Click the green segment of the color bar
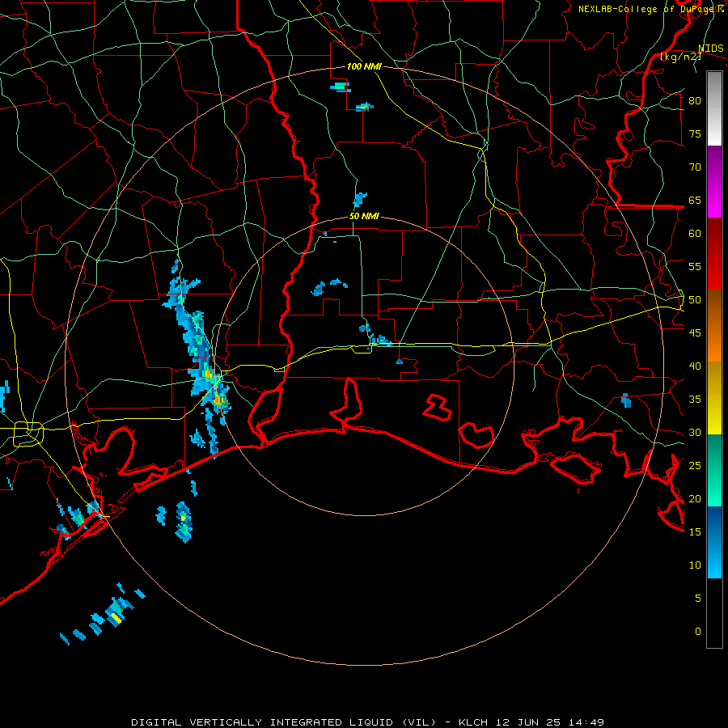This screenshot has height=728, width=728. coord(714,470)
